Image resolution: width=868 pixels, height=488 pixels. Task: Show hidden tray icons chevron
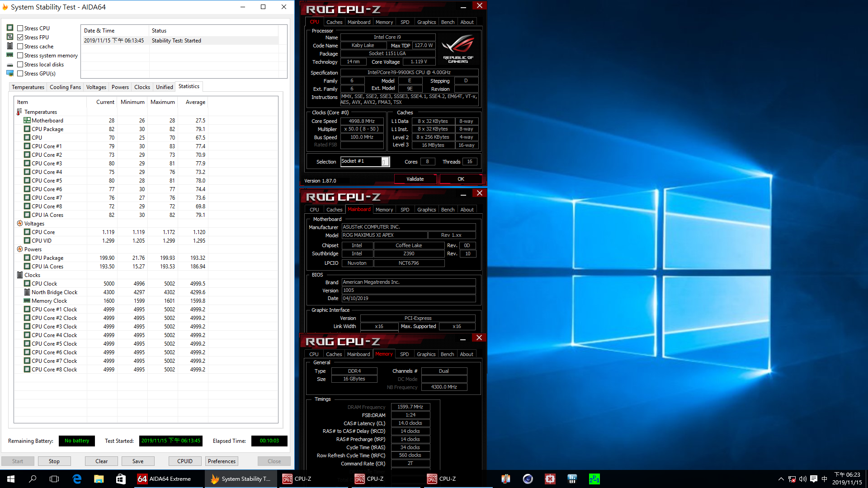pyautogui.click(x=781, y=479)
